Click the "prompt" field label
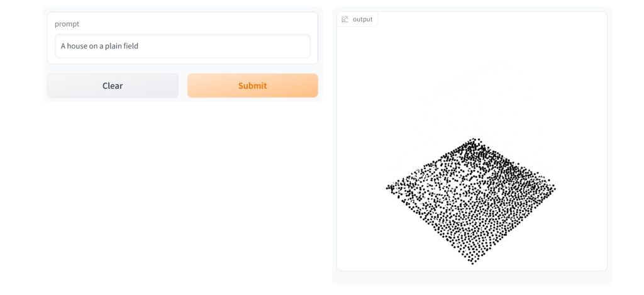 coord(67,24)
